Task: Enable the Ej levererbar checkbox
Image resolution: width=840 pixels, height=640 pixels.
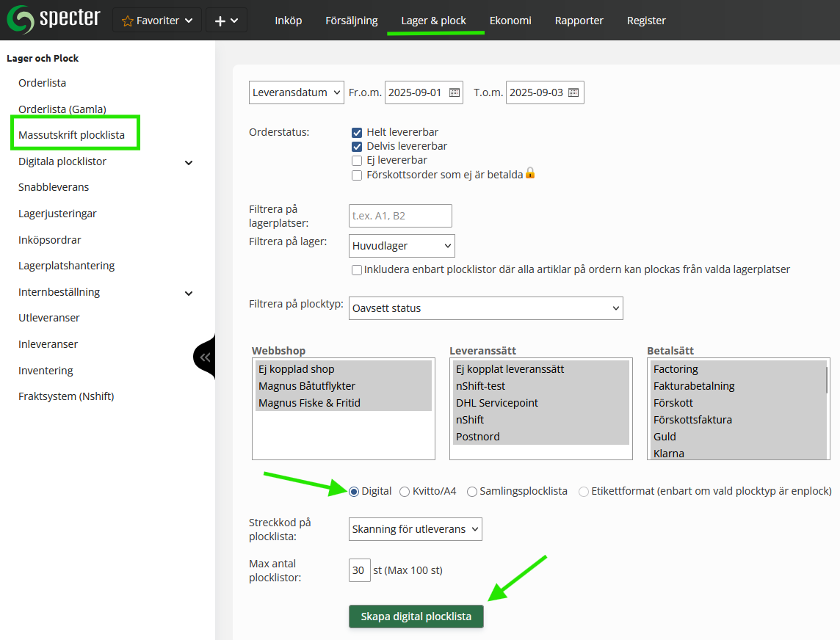Action: (x=357, y=160)
